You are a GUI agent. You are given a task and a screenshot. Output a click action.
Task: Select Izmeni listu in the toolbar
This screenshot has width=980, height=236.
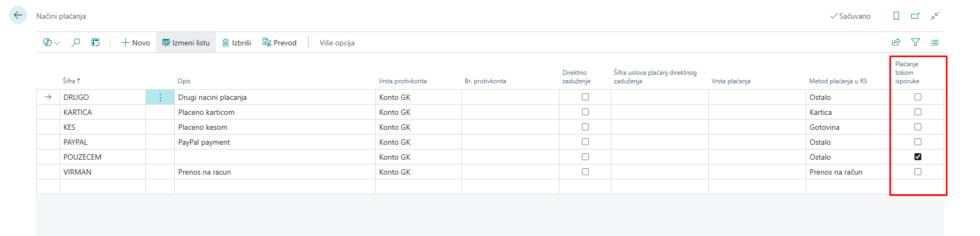(186, 43)
